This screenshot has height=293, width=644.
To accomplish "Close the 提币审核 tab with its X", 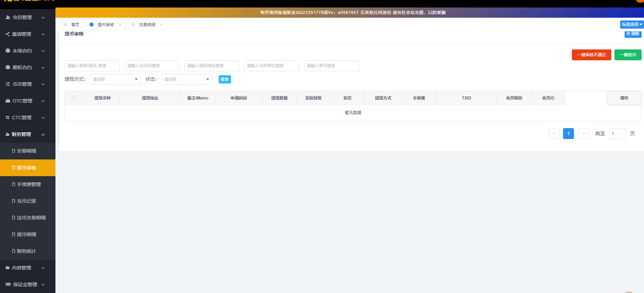I will coord(120,25).
